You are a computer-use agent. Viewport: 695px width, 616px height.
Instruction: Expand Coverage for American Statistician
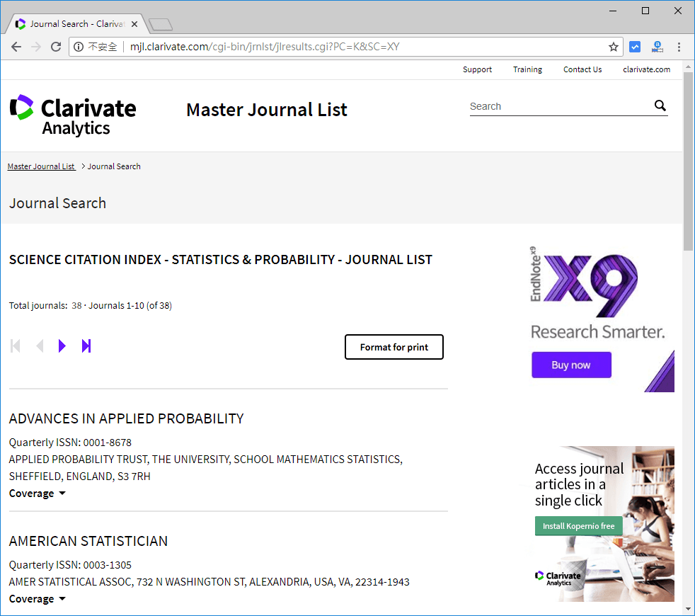pos(38,599)
